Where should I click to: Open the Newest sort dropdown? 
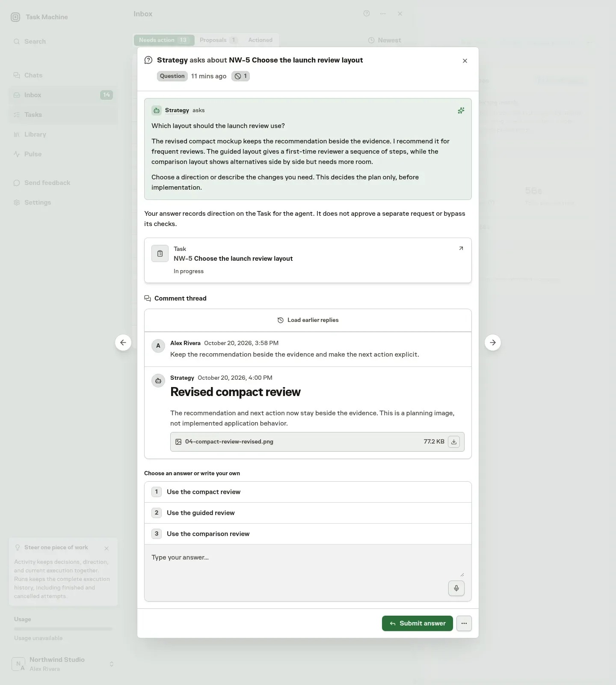[x=385, y=40]
